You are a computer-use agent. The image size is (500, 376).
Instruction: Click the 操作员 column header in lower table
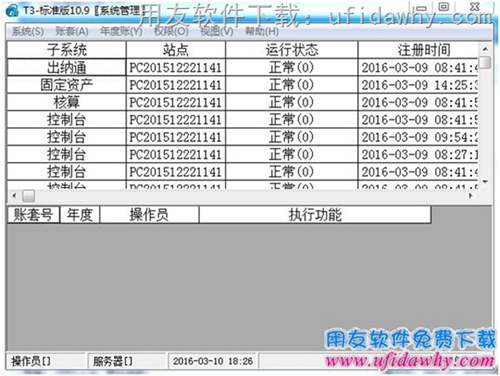pyautogui.click(x=149, y=215)
